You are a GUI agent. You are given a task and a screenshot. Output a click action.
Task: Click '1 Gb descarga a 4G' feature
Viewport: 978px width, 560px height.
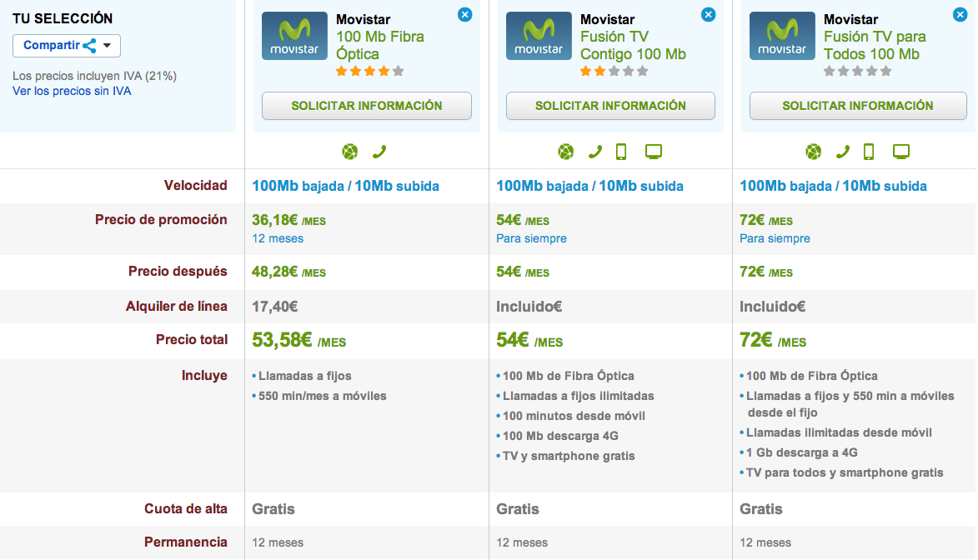801,452
